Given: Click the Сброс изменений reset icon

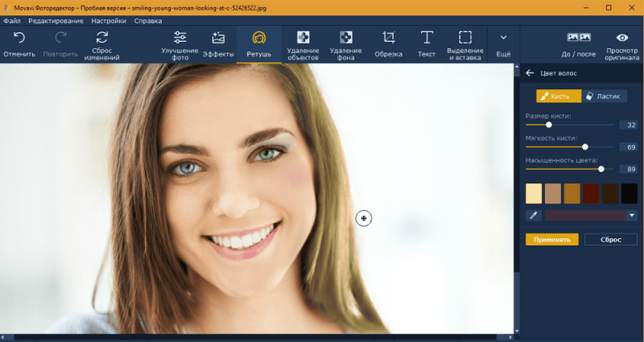Looking at the screenshot, I should [102, 38].
